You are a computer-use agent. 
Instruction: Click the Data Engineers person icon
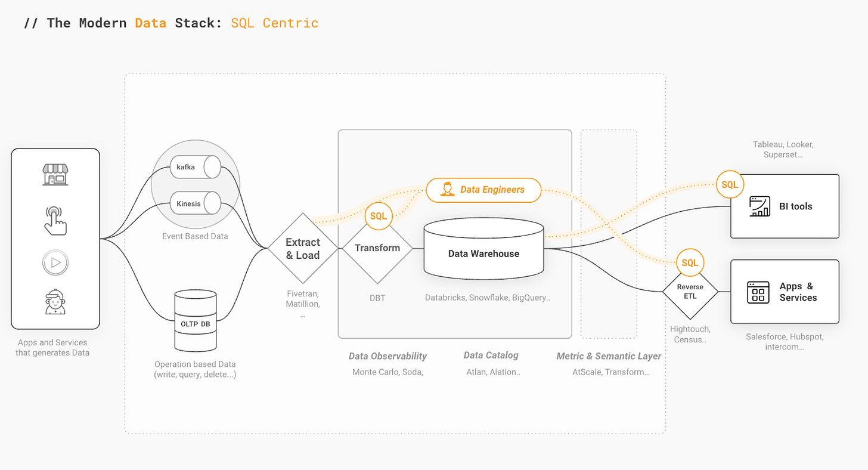pos(447,190)
